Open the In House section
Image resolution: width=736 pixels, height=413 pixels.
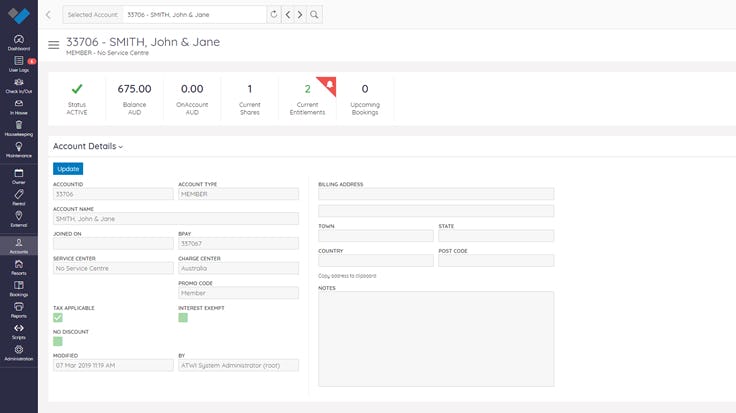19,107
